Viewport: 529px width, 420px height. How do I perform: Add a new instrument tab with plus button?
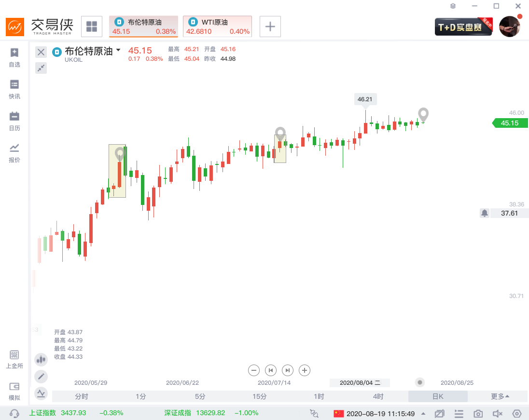270,27
